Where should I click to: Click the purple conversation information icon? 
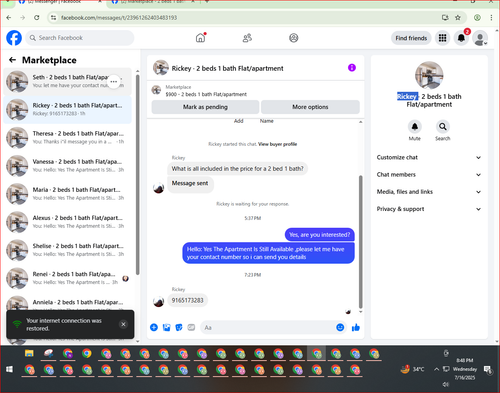click(352, 68)
